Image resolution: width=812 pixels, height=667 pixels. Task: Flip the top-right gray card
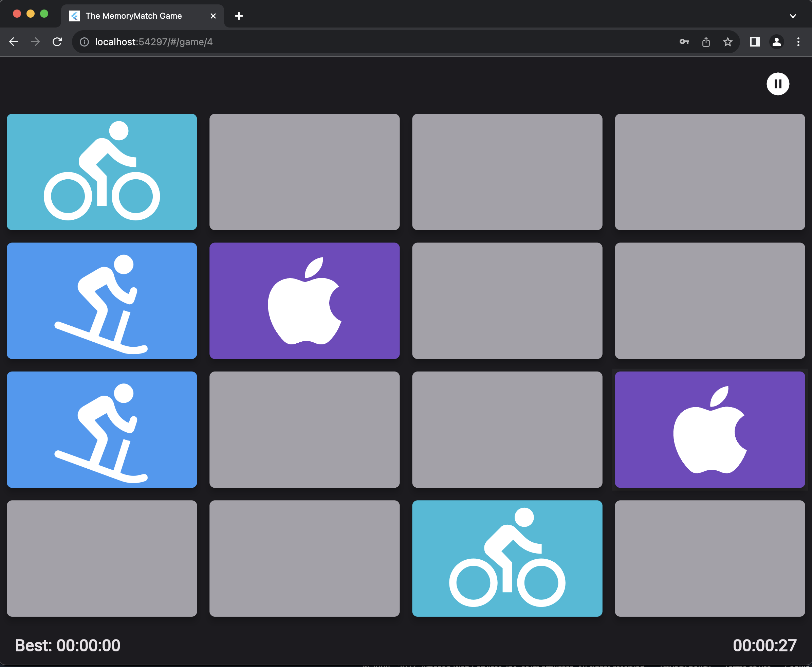pyautogui.click(x=709, y=172)
